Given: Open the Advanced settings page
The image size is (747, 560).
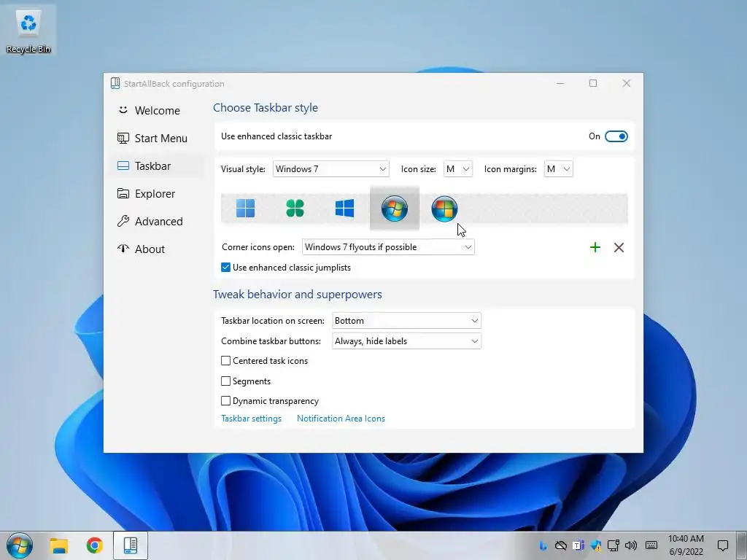Looking at the screenshot, I should click(x=157, y=222).
